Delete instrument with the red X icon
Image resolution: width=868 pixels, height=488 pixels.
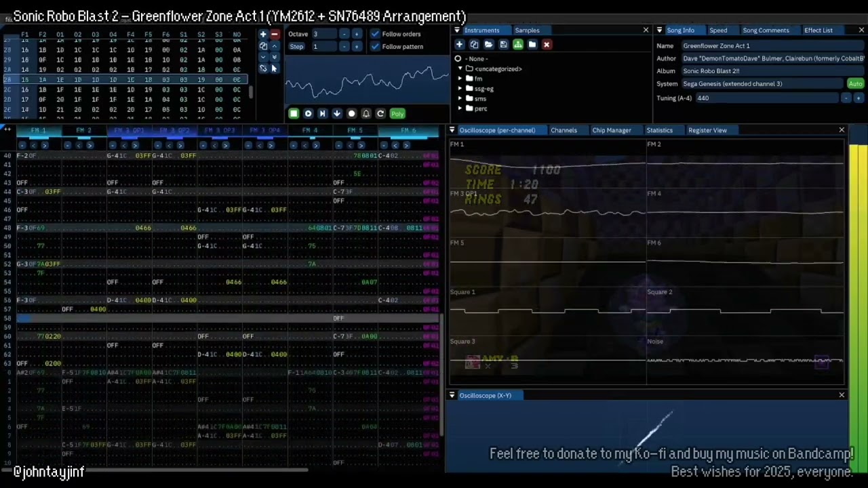pos(547,45)
